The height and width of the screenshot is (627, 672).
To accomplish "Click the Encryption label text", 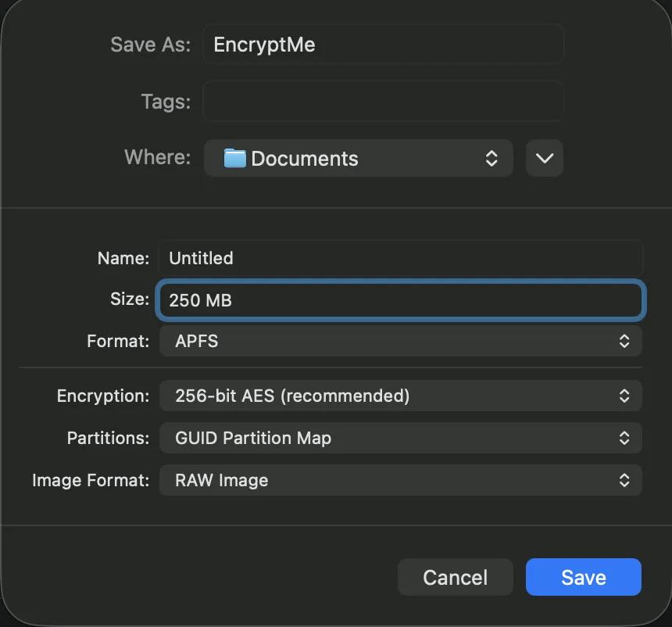I will (x=103, y=396).
